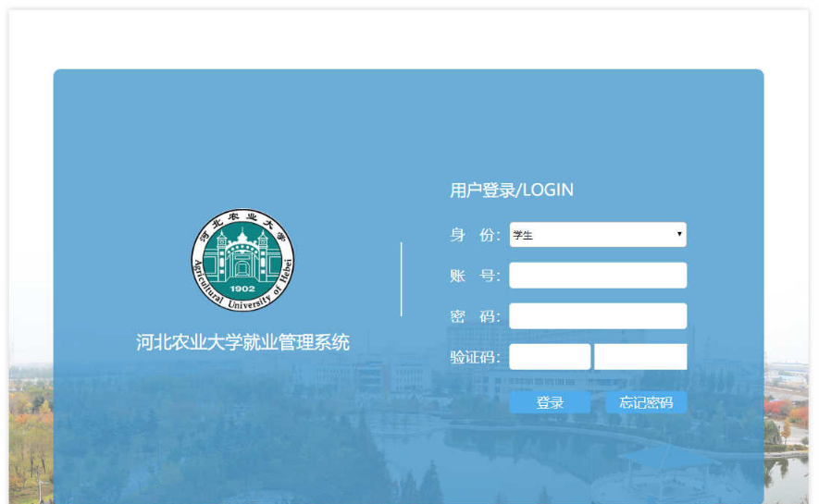Refresh the captcha image box beside the code field

coord(640,357)
